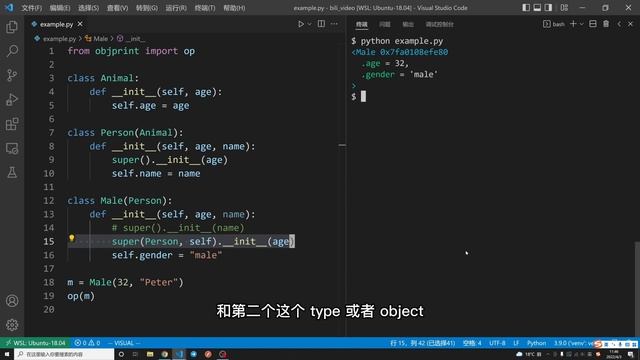
Task: Open the Accounts menu icon
Action: pyautogui.click(x=12, y=301)
